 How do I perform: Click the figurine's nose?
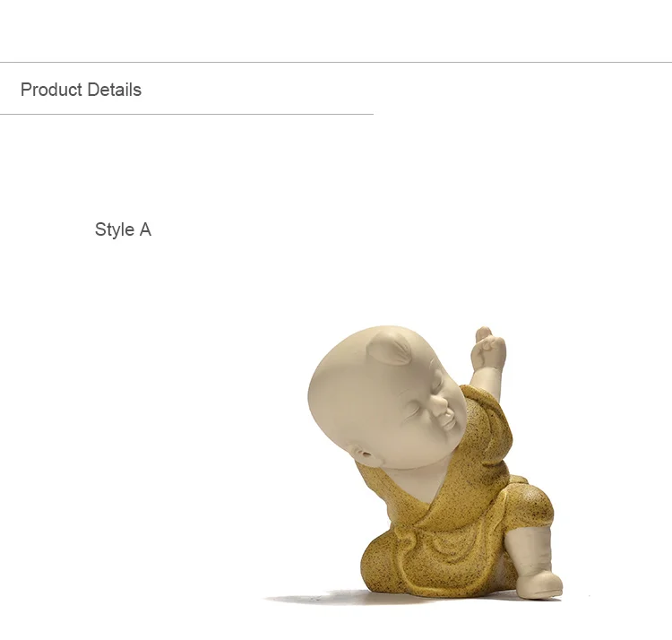point(439,406)
